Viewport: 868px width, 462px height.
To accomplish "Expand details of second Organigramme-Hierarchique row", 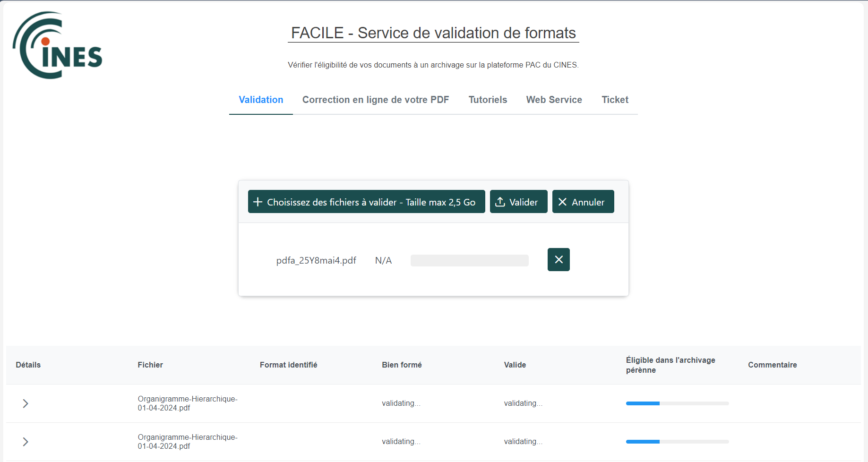I will pos(26,442).
